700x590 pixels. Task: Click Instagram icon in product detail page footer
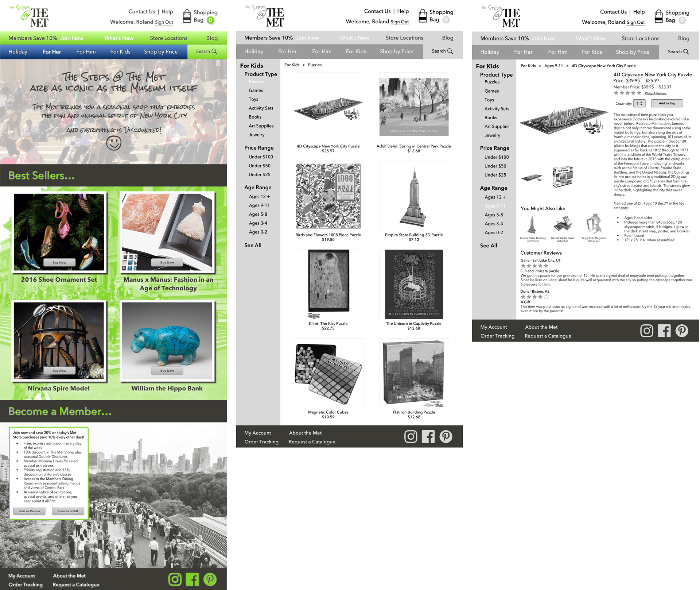point(647,331)
